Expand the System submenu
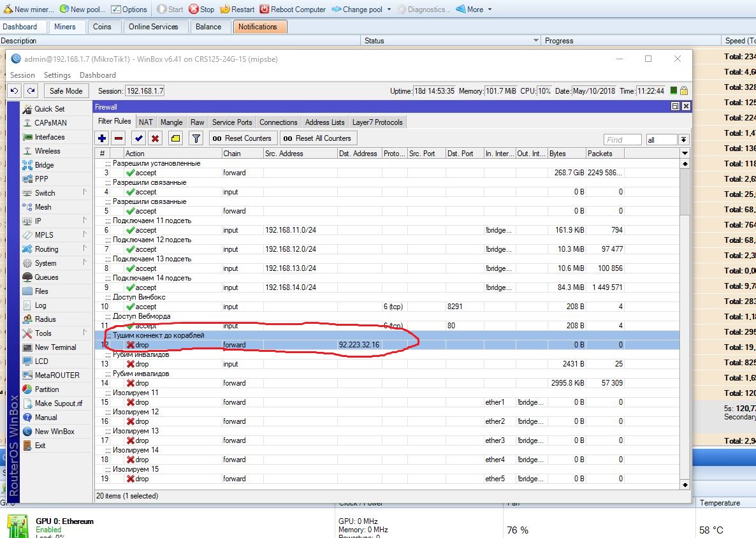This screenshot has width=756, height=538. 85,262
